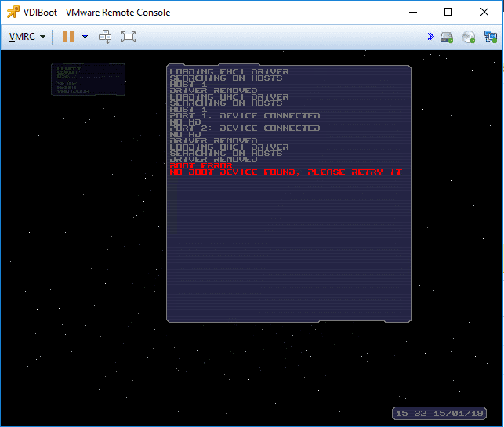Minimize the VDIBoot console window
This screenshot has height=427, width=504.
tap(413, 13)
